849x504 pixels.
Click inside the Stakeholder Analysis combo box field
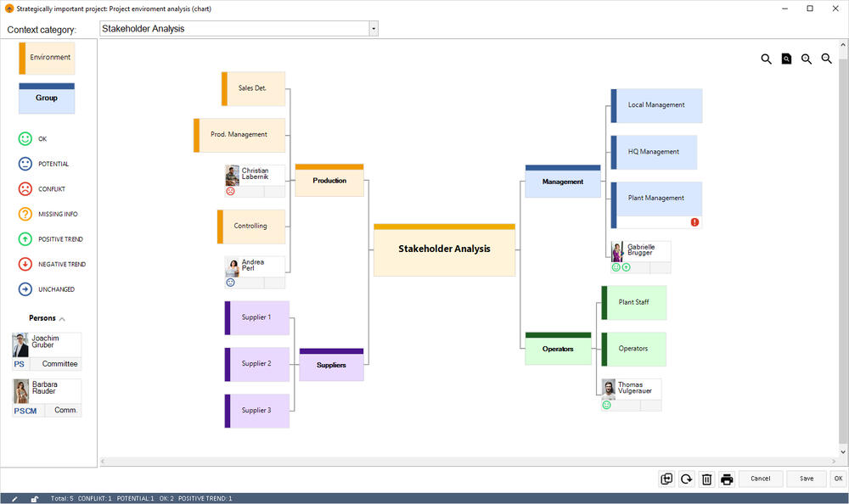233,29
